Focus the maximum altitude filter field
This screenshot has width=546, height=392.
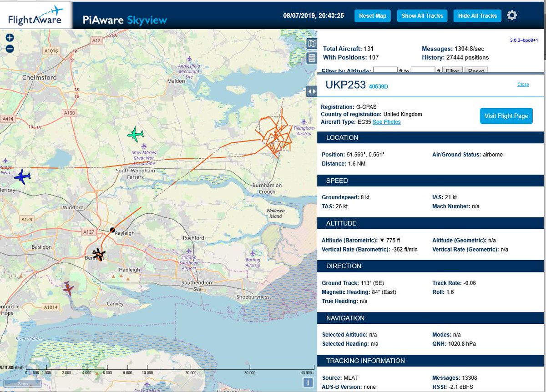pyautogui.click(x=423, y=71)
